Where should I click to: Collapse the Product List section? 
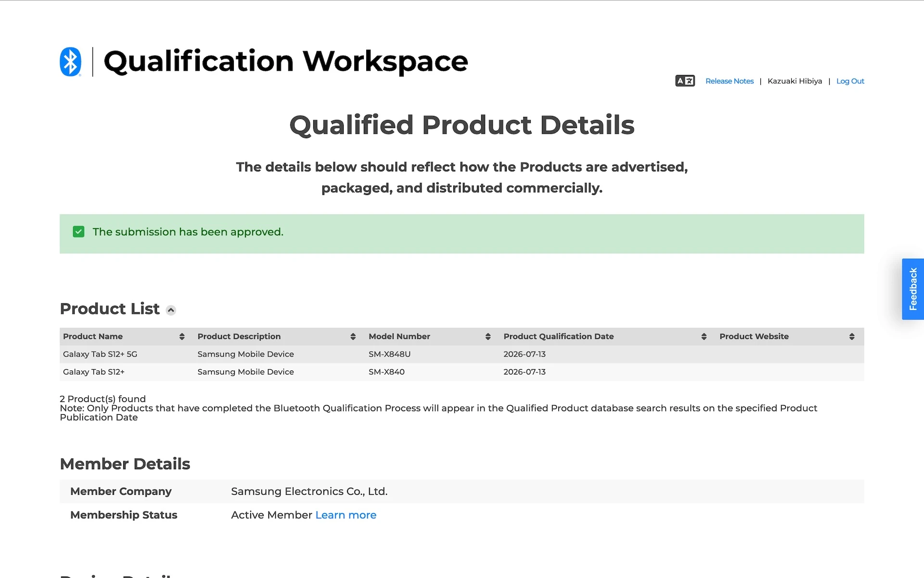pyautogui.click(x=171, y=310)
